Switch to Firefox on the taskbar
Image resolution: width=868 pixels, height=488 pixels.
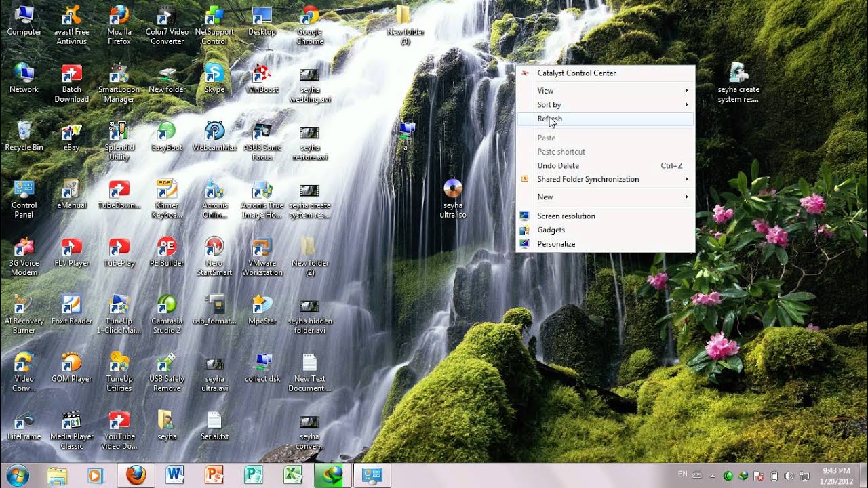136,475
